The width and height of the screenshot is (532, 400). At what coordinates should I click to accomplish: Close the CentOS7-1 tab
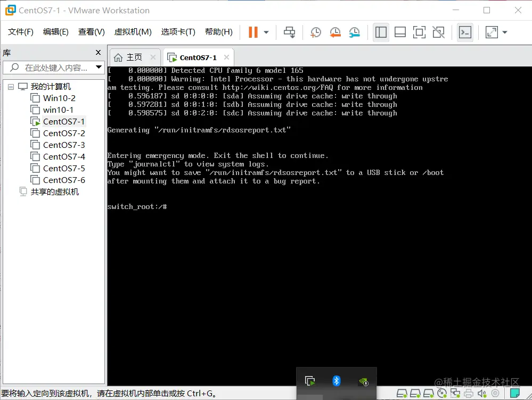227,57
